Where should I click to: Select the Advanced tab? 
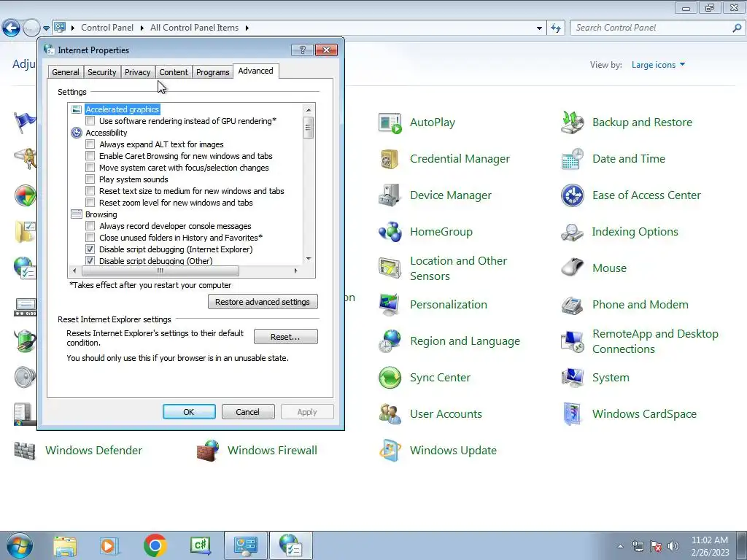(256, 71)
